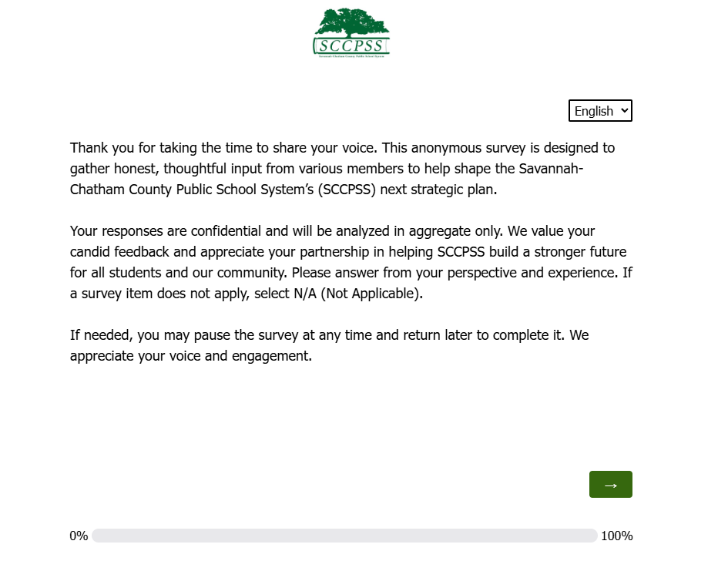The height and width of the screenshot is (561, 728).
Task: Click the chevron on the language selector
Action: 625,111
